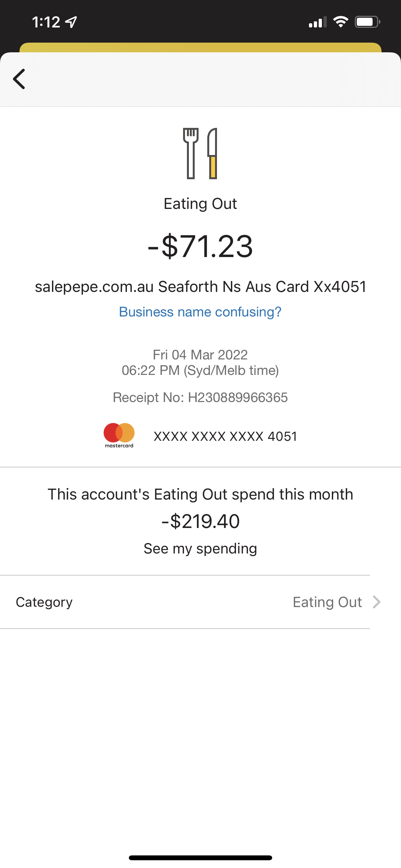Change the Eating Out category value
Screen dimensions: 401x868
point(327,602)
